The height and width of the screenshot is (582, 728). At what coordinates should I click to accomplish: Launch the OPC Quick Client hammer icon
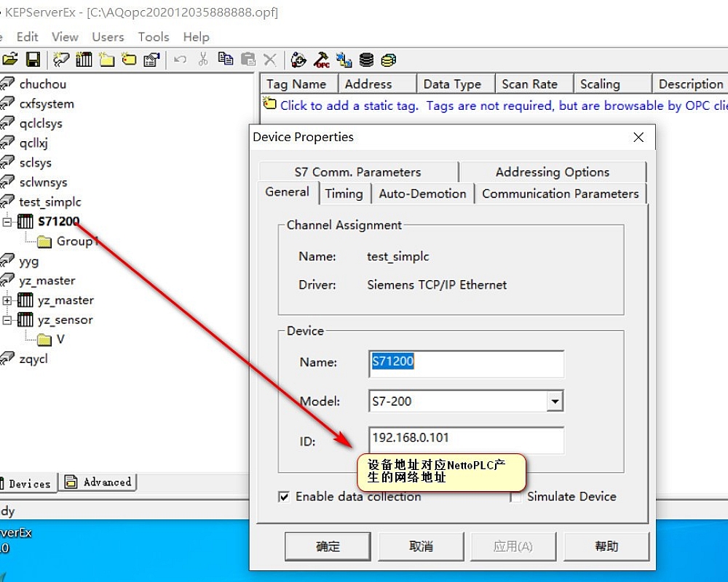tap(323, 60)
